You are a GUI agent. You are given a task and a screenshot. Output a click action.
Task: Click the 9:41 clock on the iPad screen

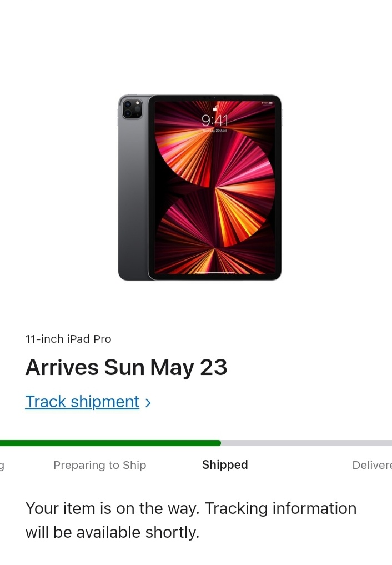click(x=215, y=121)
